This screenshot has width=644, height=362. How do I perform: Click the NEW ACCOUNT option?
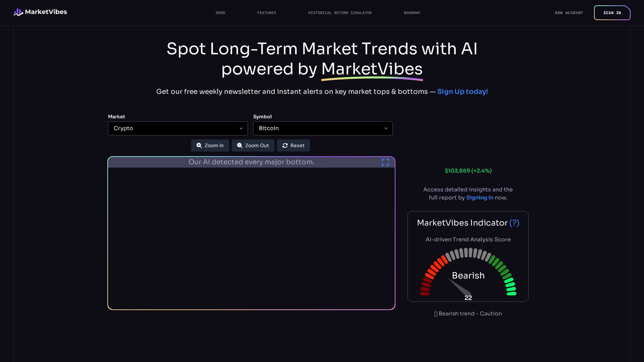569,13
